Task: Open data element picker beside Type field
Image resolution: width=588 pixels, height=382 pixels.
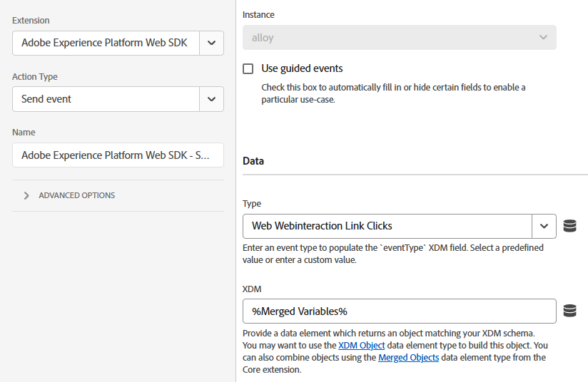Action: (569, 226)
